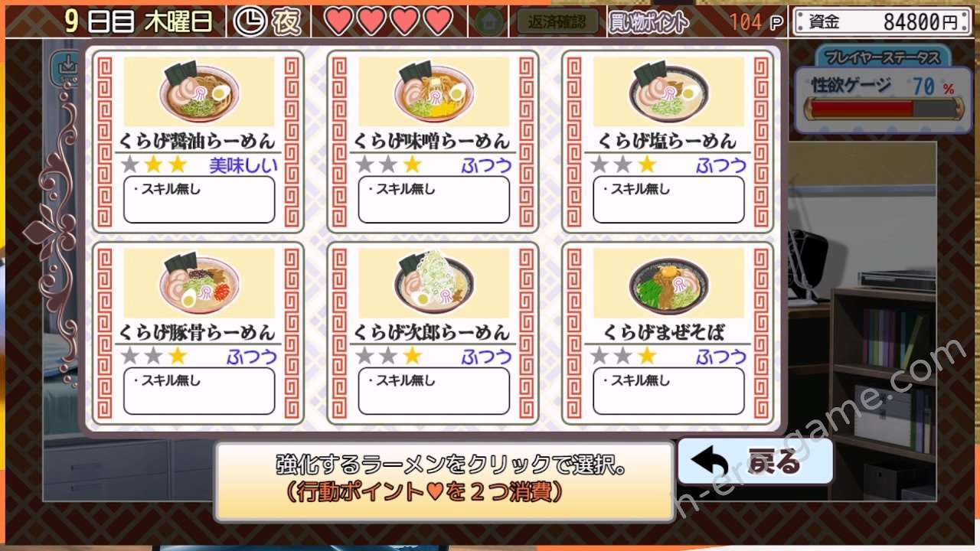Click the clock icon next to 夜
The width and height of the screenshot is (980, 551).
click(248, 21)
